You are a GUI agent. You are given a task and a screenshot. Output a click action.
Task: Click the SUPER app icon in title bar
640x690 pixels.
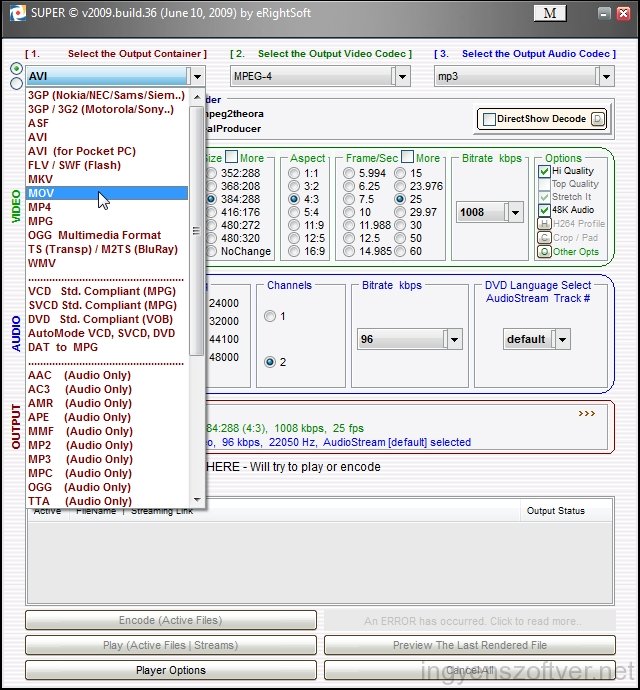click(x=18, y=13)
